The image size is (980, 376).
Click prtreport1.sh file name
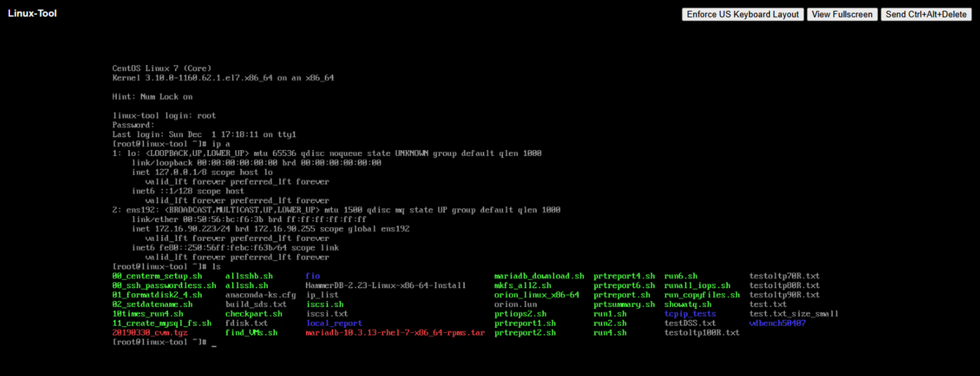pyautogui.click(x=525, y=323)
